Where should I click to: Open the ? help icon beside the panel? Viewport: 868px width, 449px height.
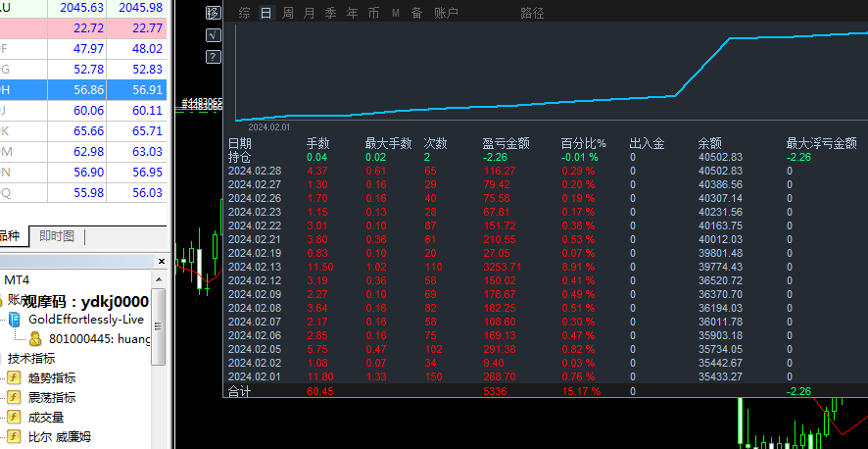214,57
